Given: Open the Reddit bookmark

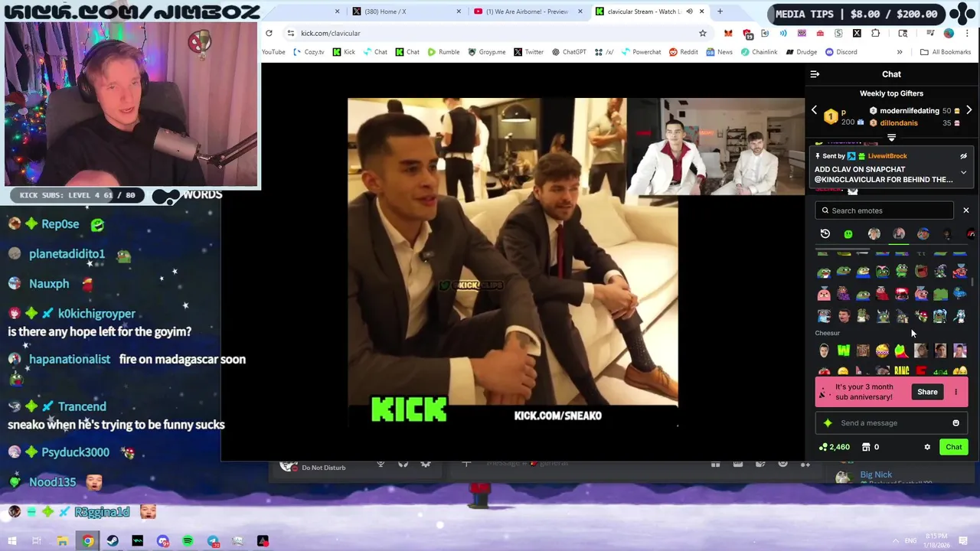Looking at the screenshot, I should [683, 52].
